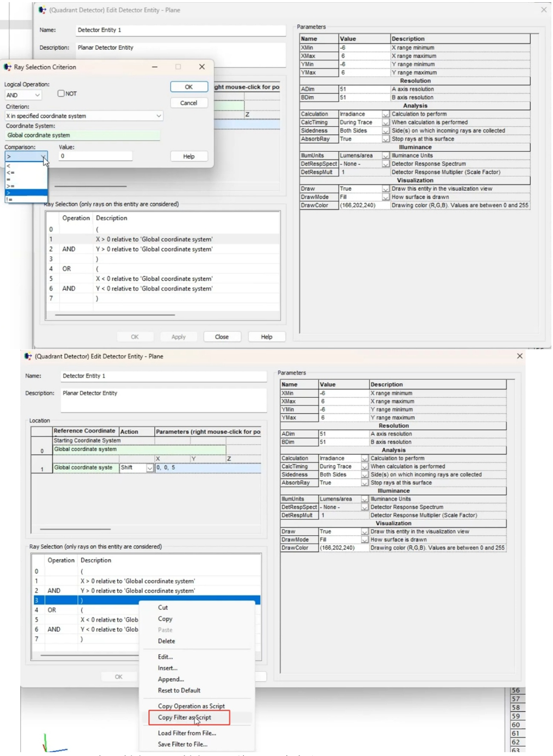Choose Copy Filter as Script menu item
The width and height of the screenshot is (553, 756).
[184, 718]
